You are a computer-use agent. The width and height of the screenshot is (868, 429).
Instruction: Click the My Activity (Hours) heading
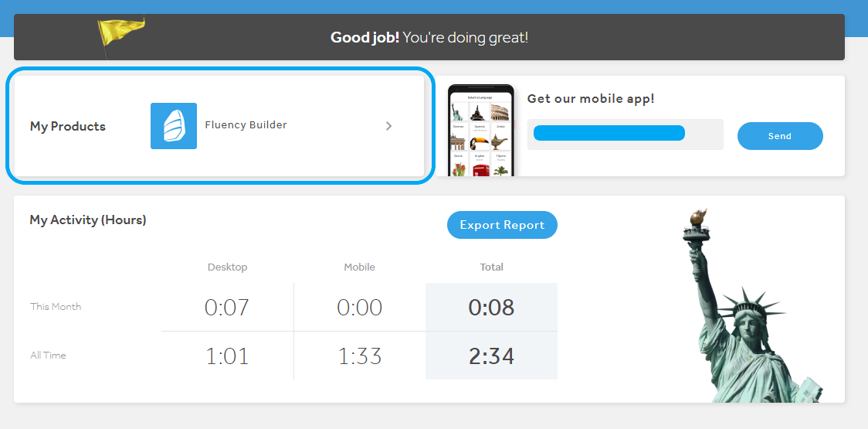tap(88, 220)
